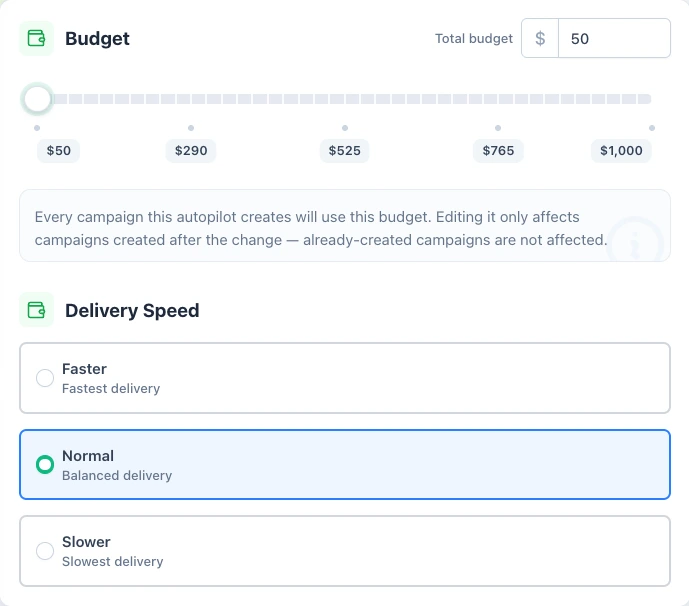The image size is (689, 606).
Task: Pick the $765 budget preset
Action: click(498, 151)
